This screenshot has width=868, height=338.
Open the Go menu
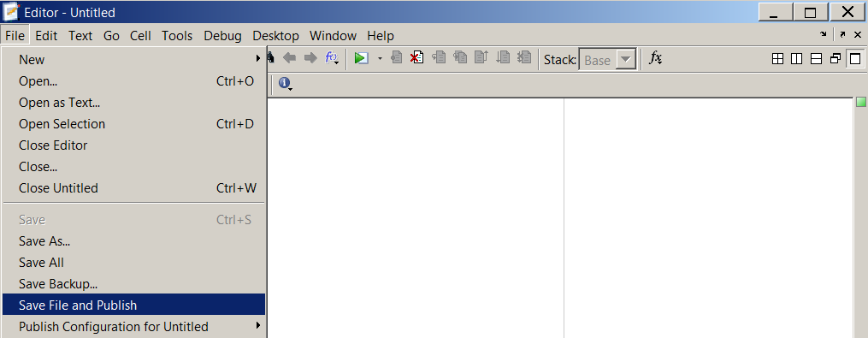[x=111, y=35]
